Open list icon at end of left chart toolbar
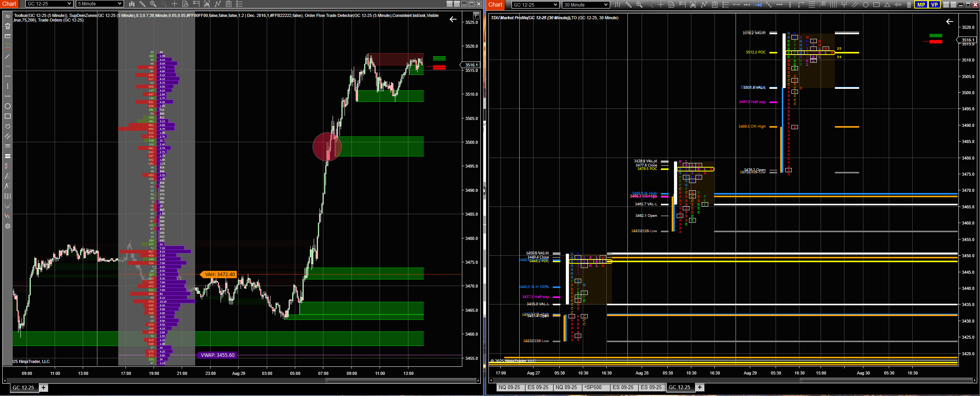Screen dimensions: 980x396 coord(239,4)
